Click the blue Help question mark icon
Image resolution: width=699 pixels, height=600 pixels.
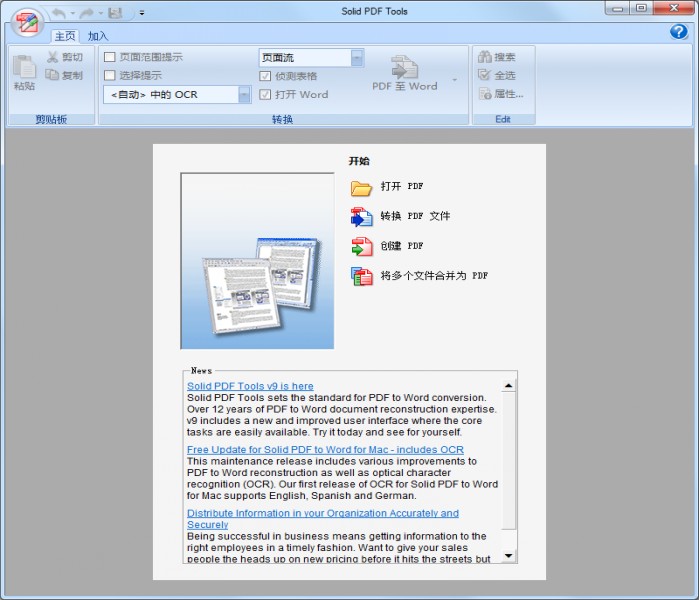678,32
